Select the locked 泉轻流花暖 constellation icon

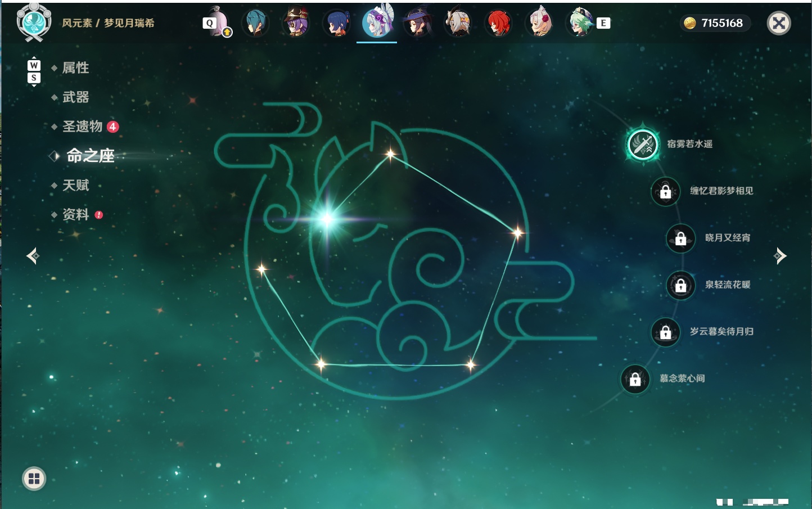(681, 285)
